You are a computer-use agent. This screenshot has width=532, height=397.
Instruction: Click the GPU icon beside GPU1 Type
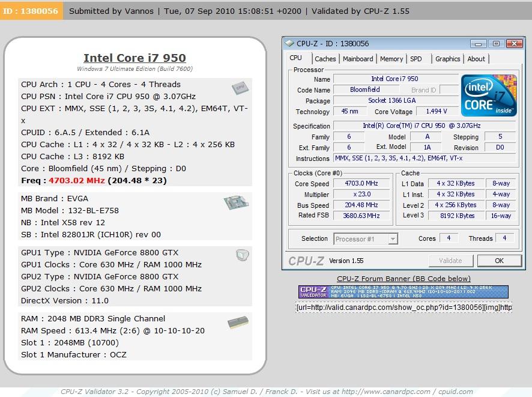pos(242,255)
